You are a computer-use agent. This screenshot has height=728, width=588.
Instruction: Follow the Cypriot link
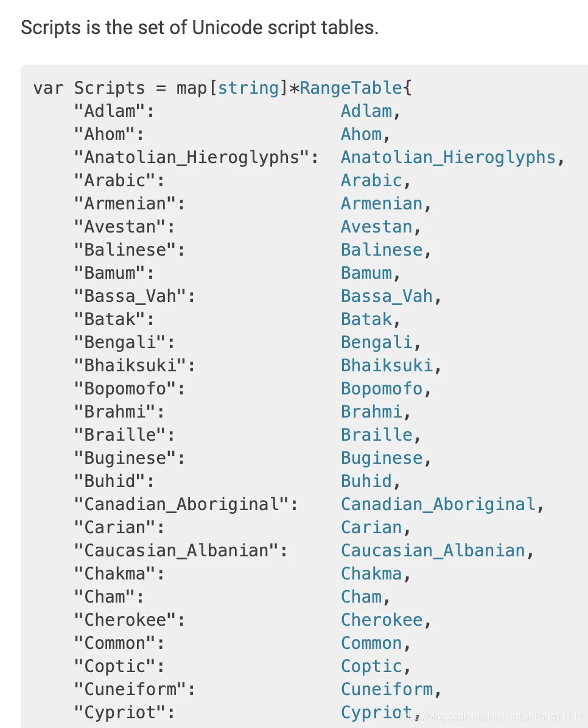click(x=377, y=713)
